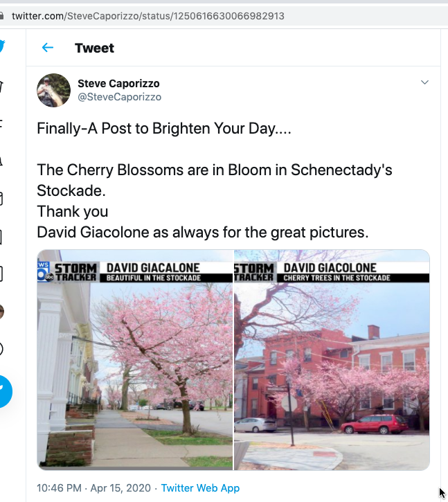The height and width of the screenshot is (502, 448).
Task: Open the Notifications bell in sidebar
Action: coord(1,161)
